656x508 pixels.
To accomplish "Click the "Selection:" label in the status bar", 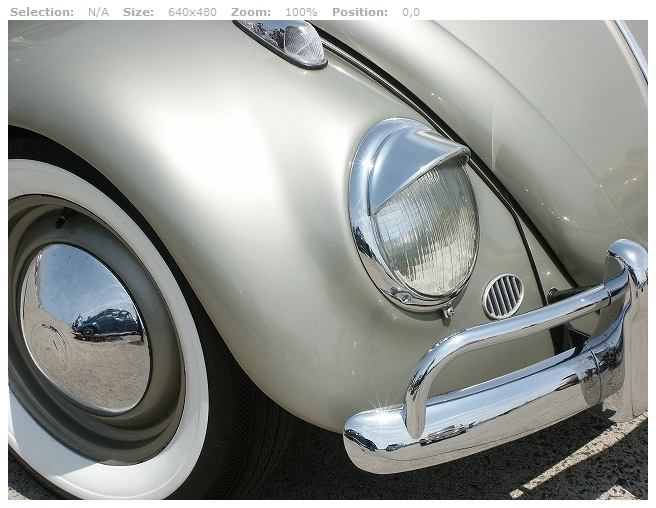I will tap(42, 12).
